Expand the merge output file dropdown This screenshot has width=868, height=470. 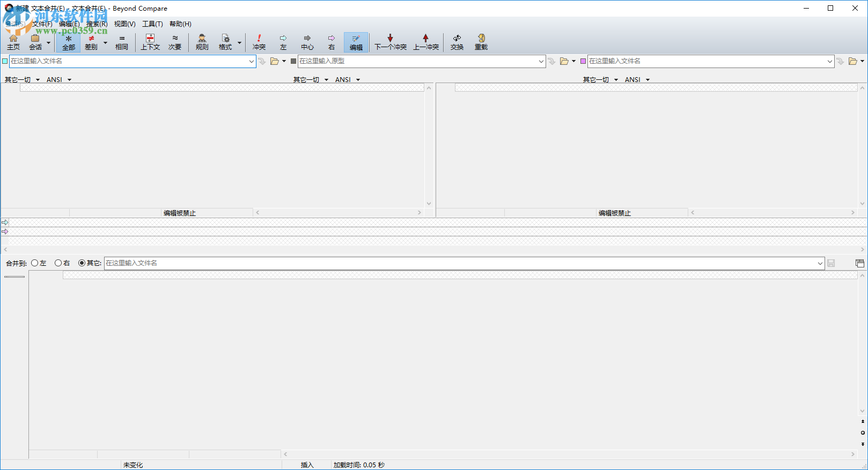(820, 263)
